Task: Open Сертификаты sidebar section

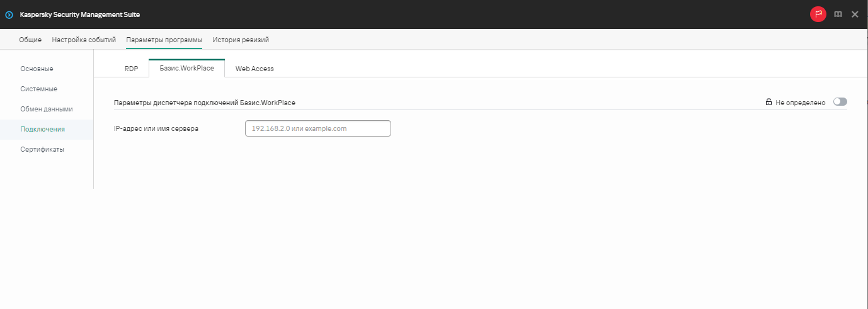Action: [42, 149]
